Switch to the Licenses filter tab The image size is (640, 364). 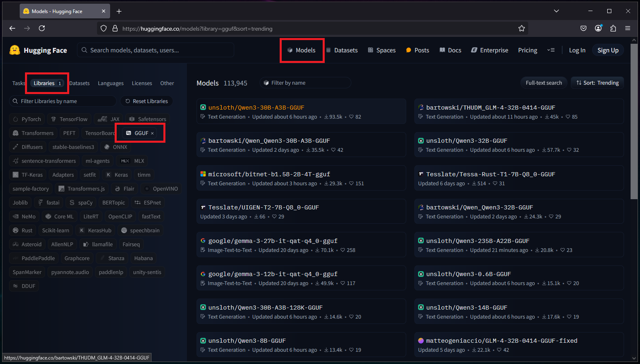coord(142,83)
